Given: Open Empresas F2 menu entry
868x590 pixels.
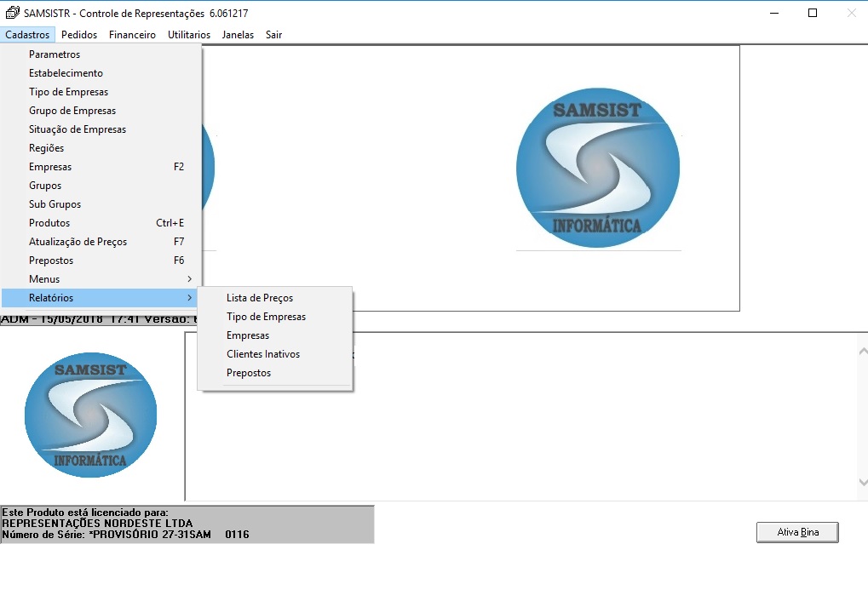Looking at the screenshot, I should (101, 167).
